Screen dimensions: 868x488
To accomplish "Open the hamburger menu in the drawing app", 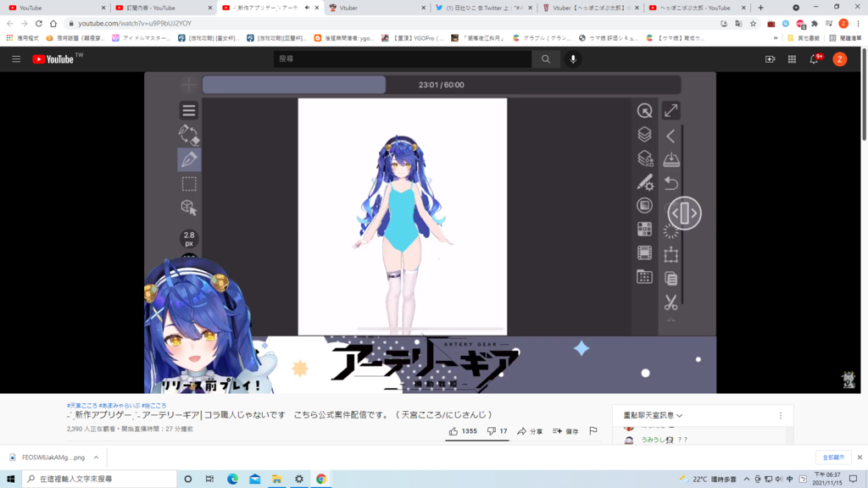I will click(189, 111).
